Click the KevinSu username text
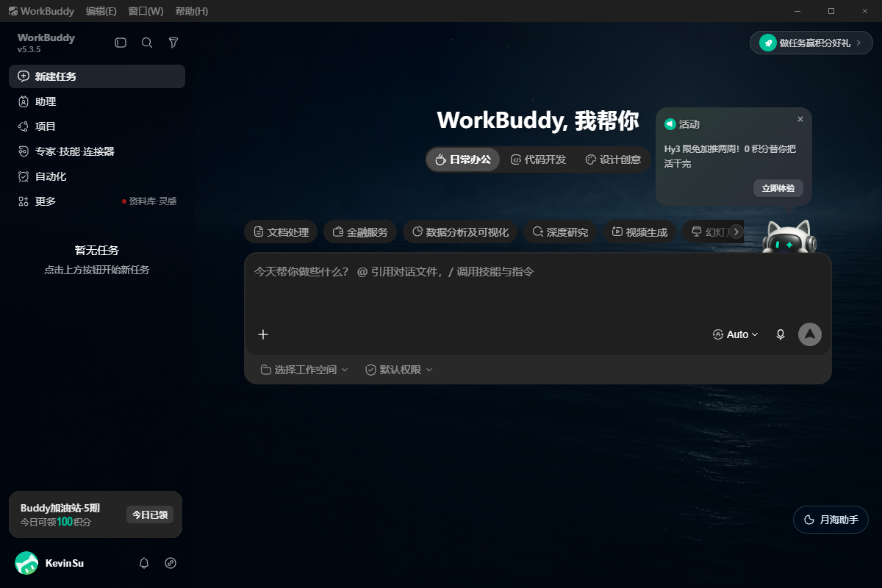Viewport: 882px width, 588px height. (65, 563)
